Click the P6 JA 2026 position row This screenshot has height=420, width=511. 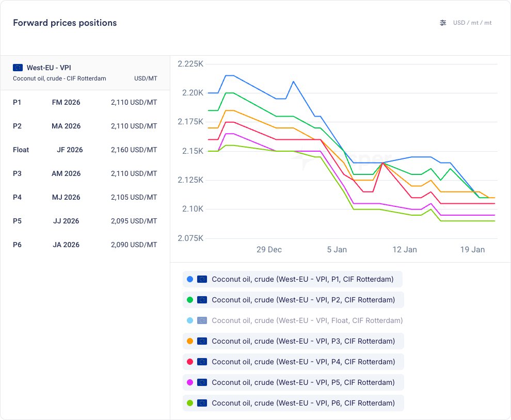coord(85,245)
